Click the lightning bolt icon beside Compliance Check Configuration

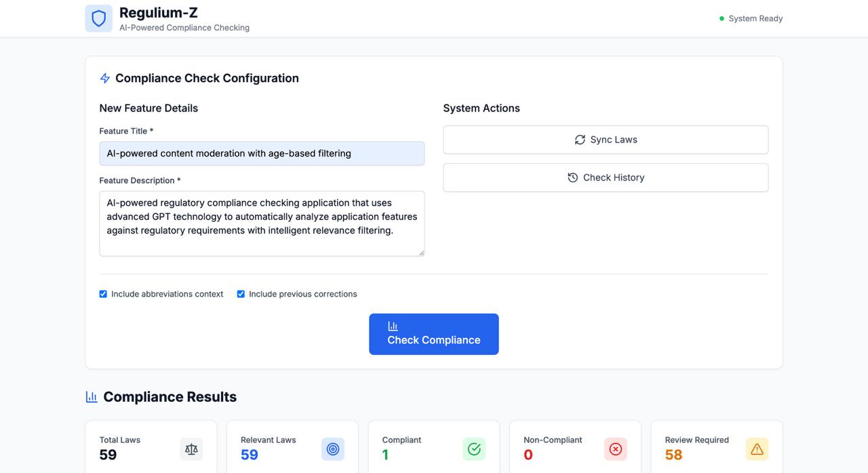click(x=105, y=78)
